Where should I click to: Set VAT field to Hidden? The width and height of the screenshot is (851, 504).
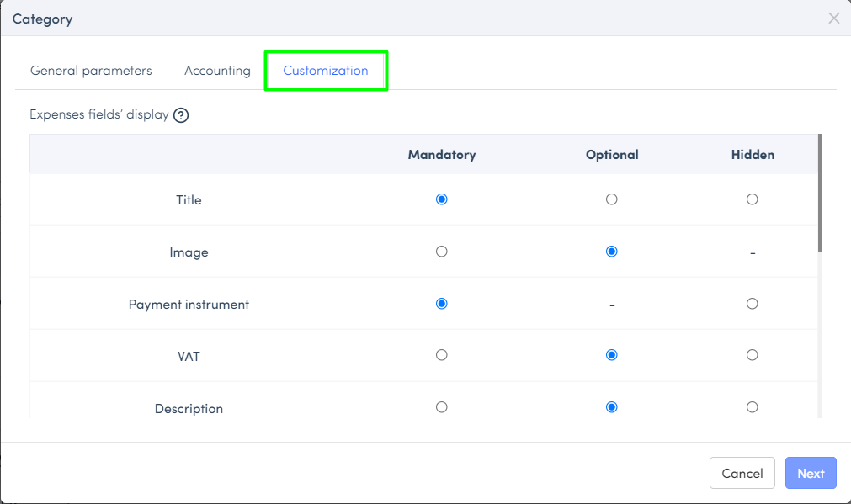[753, 355]
